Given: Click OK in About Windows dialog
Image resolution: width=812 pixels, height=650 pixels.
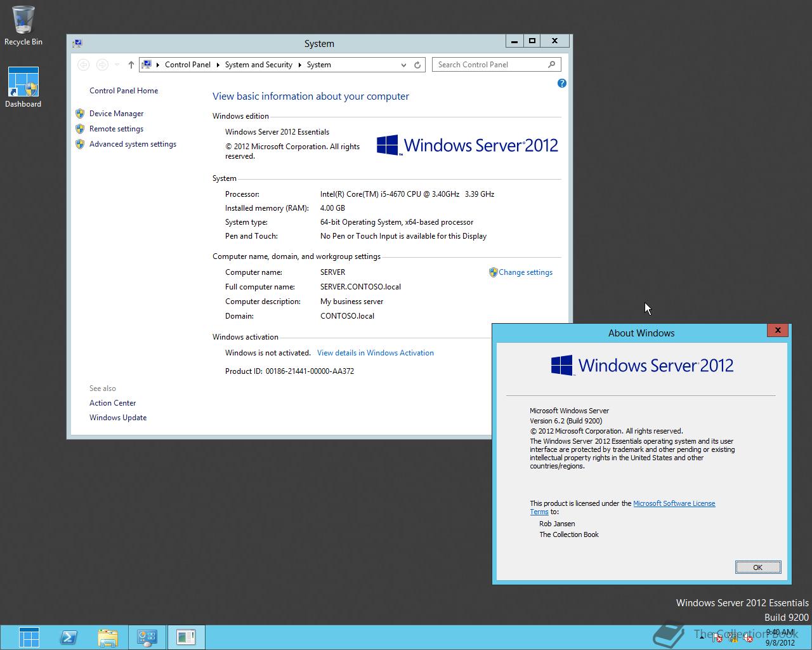Looking at the screenshot, I should click(x=757, y=567).
